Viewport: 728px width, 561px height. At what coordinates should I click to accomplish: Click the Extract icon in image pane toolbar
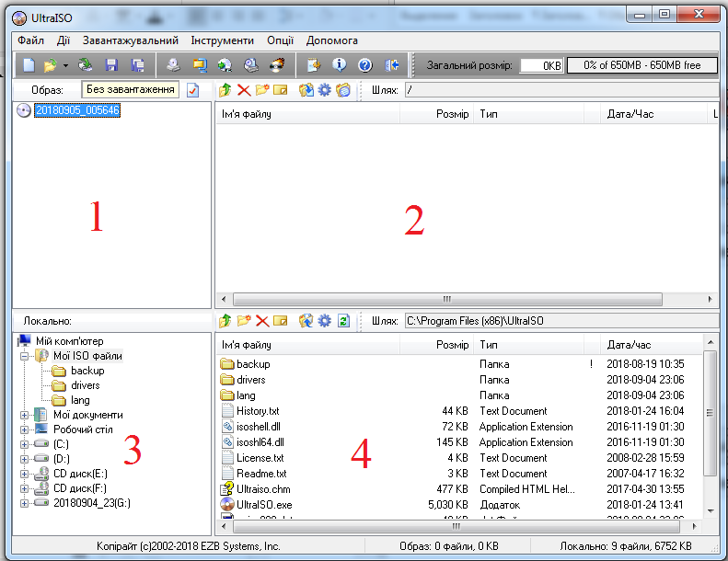click(306, 89)
